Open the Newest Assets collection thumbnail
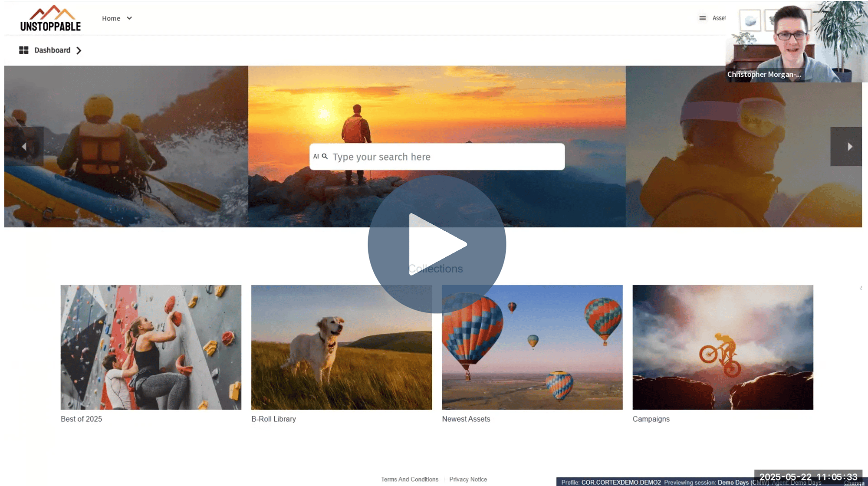 (x=532, y=347)
